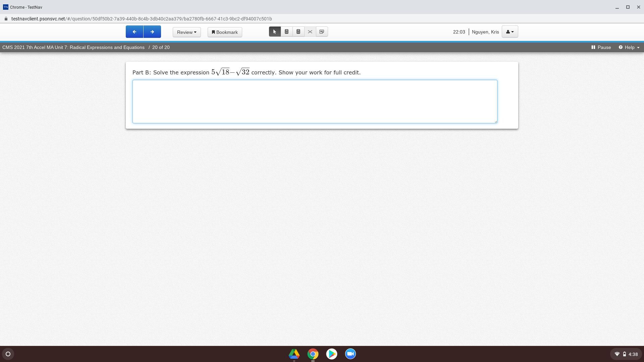644x362 pixels.
Task: Click the Chrome icon in shelf
Action: pos(313,354)
